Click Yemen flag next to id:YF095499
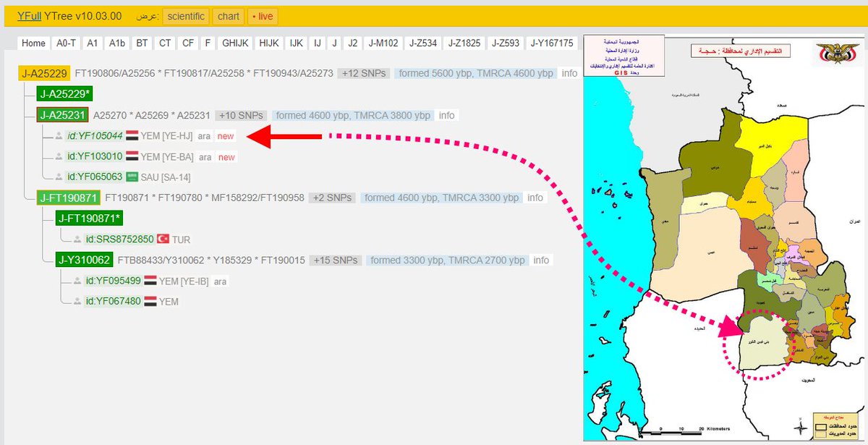 [x=150, y=281]
